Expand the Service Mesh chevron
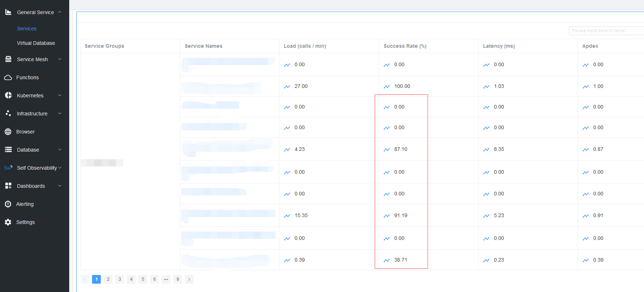This screenshot has height=292, width=644. pyautogui.click(x=60, y=59)
